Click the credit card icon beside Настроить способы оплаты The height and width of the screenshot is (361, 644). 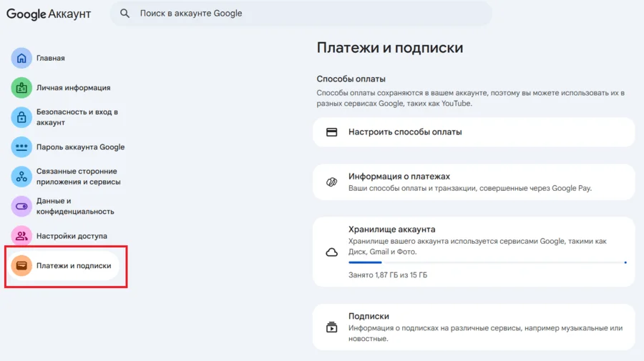pyautogui.click(x=331, y=132)
